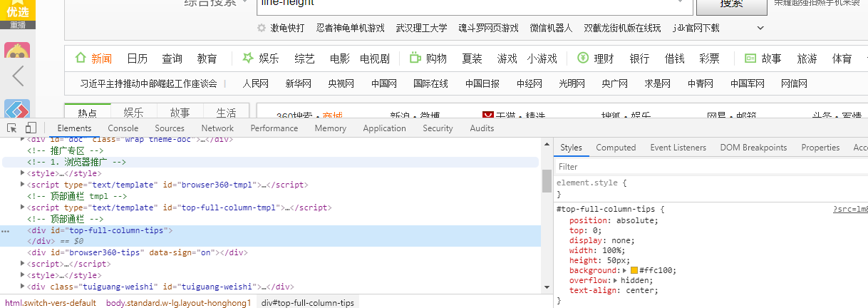
Task: Click the 人民网 link
Action: [255, 83]
